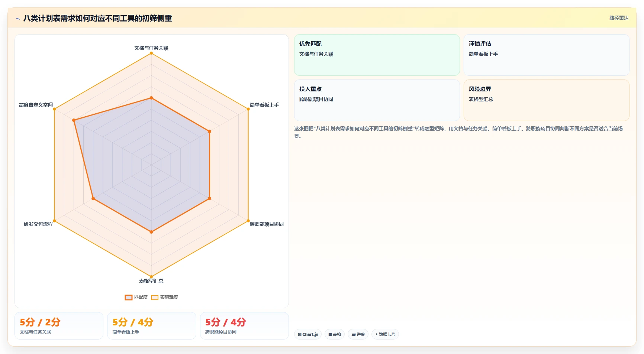Open the 优先匹配 card
Image resolution: width=644 pixels, height=354 pixels.
377,55
